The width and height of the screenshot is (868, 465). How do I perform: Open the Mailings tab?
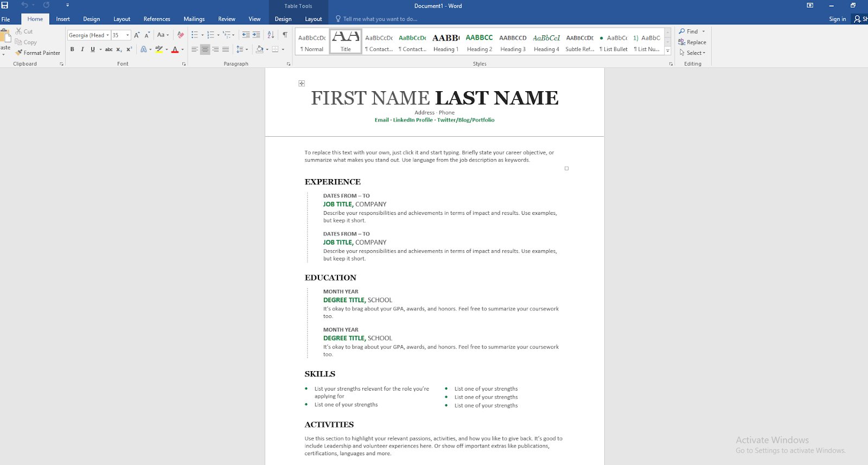click(x=194, y=19)
